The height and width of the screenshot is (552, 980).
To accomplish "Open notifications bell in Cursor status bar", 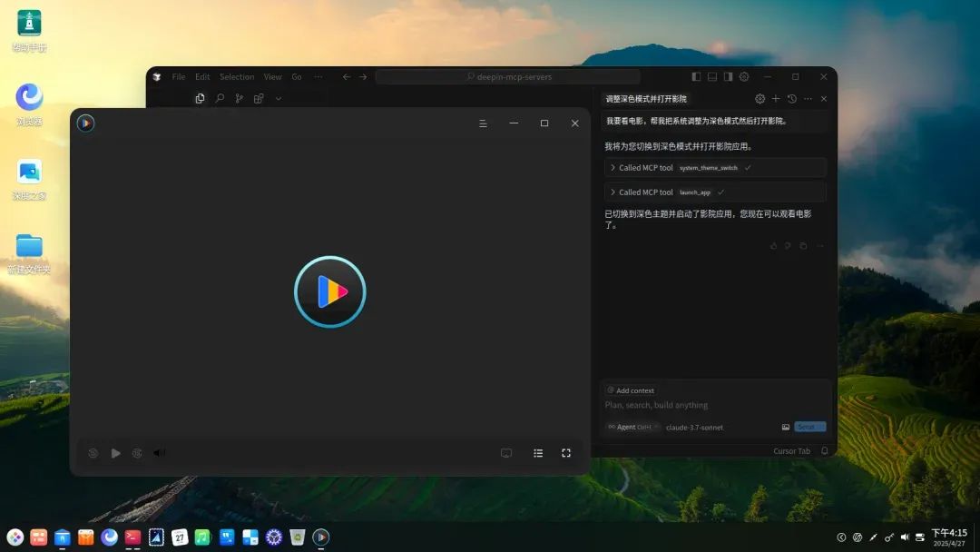I will (x=824, y=450).
